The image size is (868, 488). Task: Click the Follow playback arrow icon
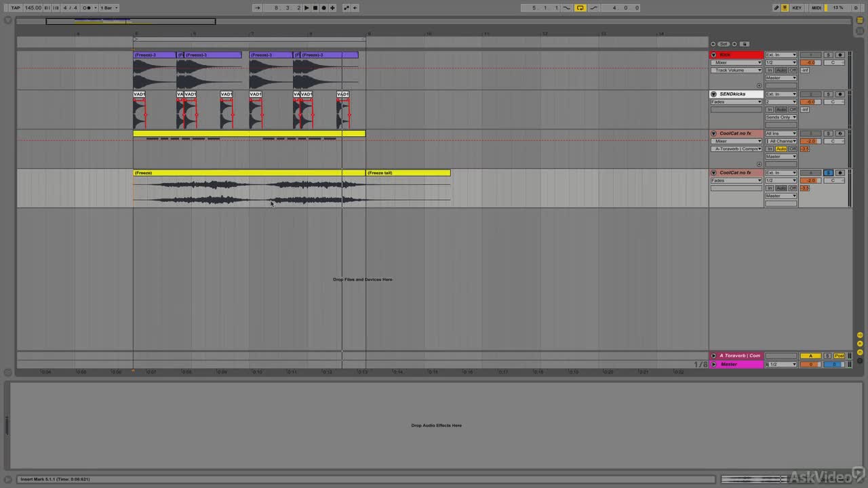coord(258,7)
